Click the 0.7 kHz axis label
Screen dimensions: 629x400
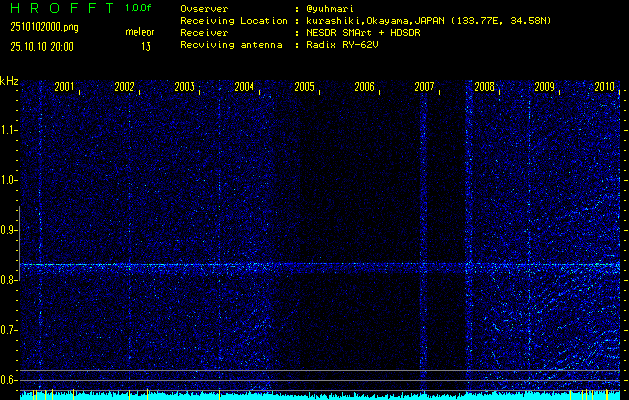(8, 330)
